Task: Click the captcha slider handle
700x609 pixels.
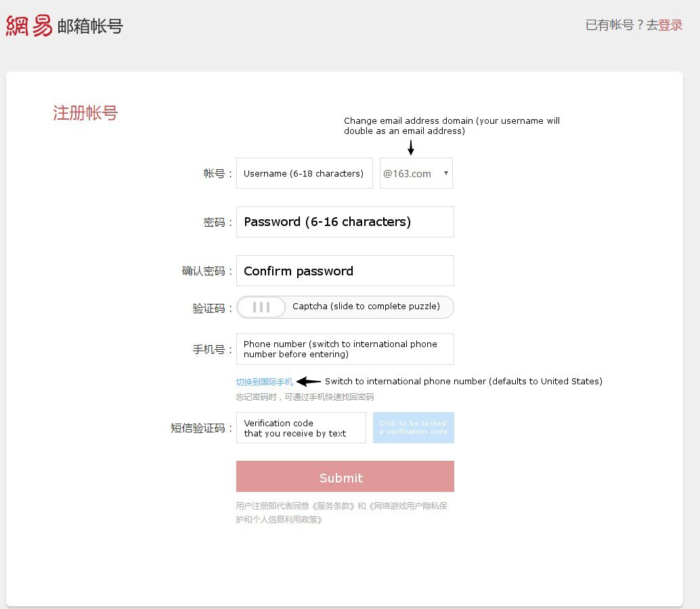Action: click(261, 307)
